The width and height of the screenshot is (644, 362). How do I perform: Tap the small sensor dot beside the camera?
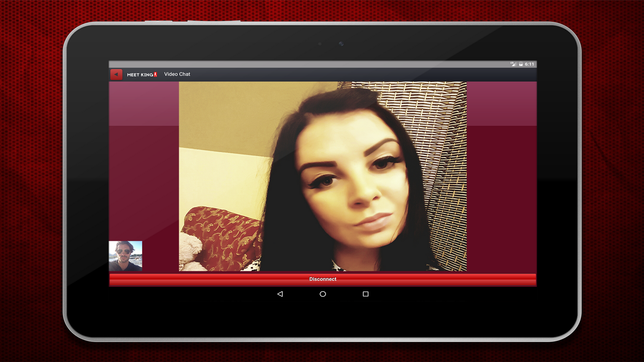pos(320,44)
